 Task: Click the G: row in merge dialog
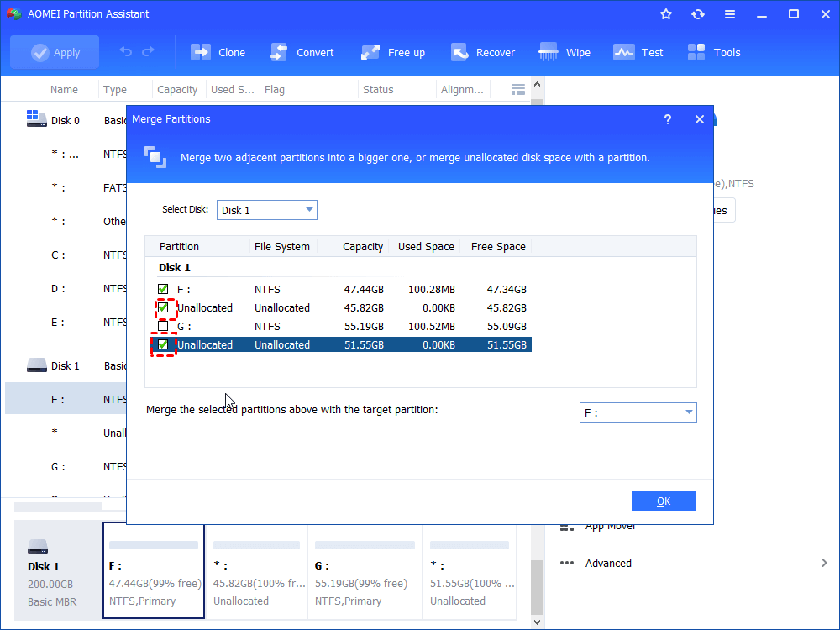point(340,326)
